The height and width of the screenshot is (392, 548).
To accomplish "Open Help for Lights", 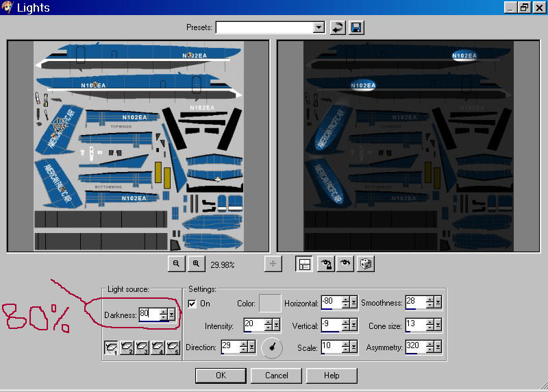I will pos(332,376).
